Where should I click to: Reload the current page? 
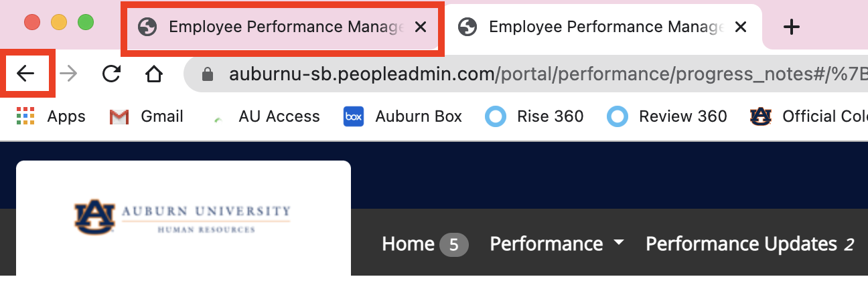coord(111,74)
